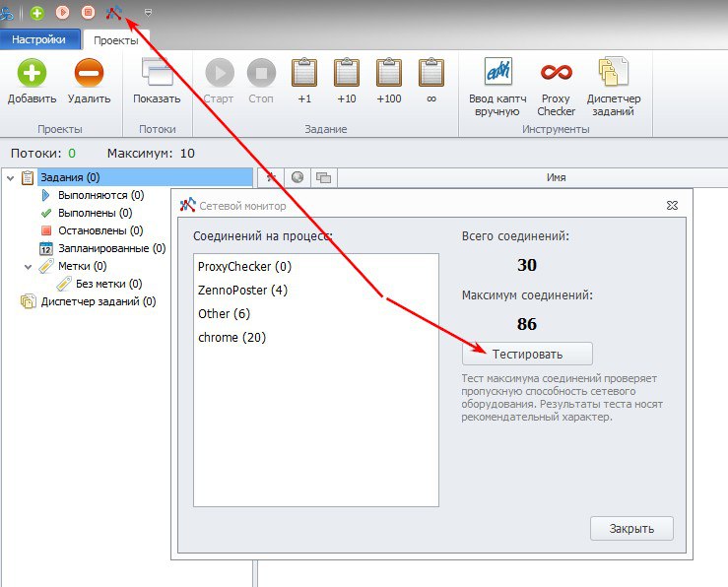Screen dimensions: 728x587
Task: Click the orange Удалить project button
Action: 89,81
